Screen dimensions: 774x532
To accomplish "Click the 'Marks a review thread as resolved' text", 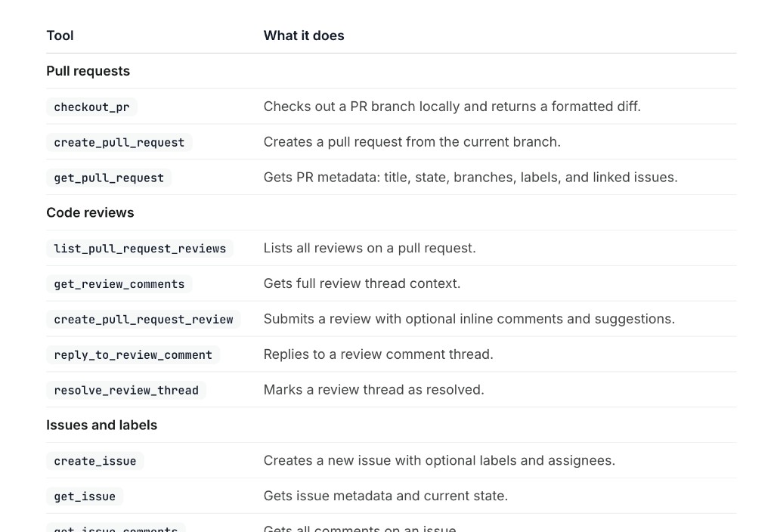I will (x=373, y=390).
